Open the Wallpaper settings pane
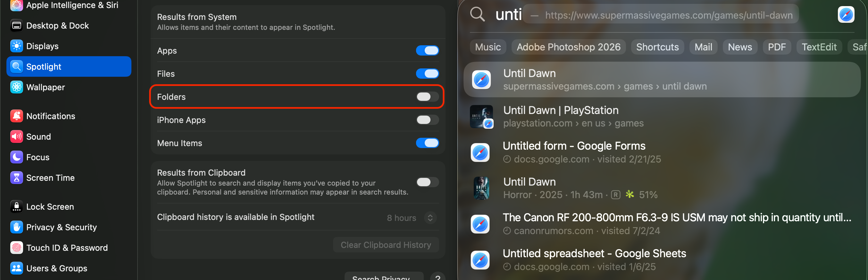 [69, 87]
